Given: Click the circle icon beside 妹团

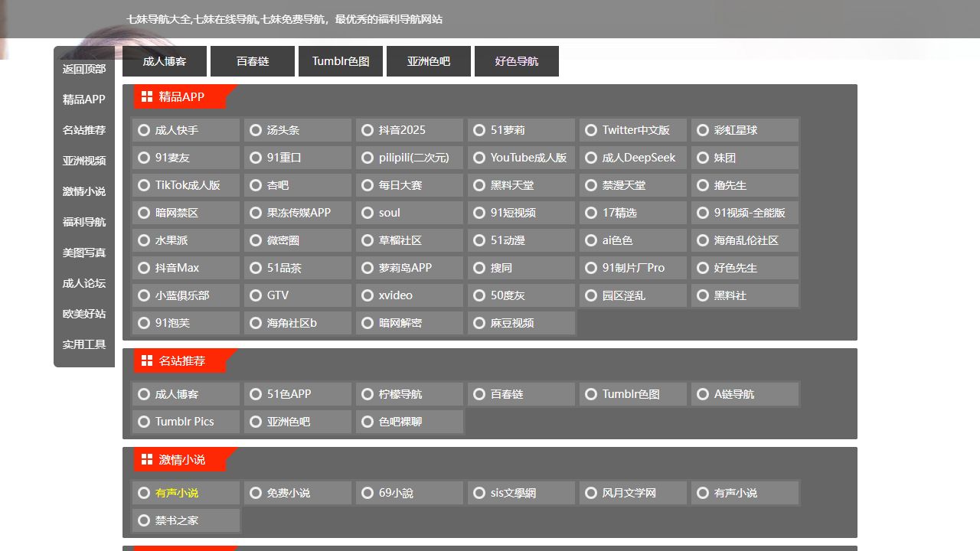Looking at the screenshot, I should 703,158.
